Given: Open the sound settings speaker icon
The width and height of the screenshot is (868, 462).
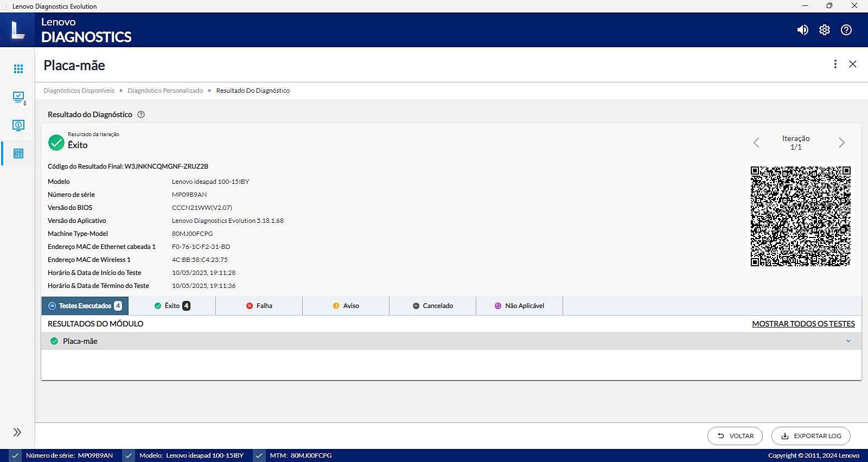Looking at the screenshot, I should pos(802,30).
